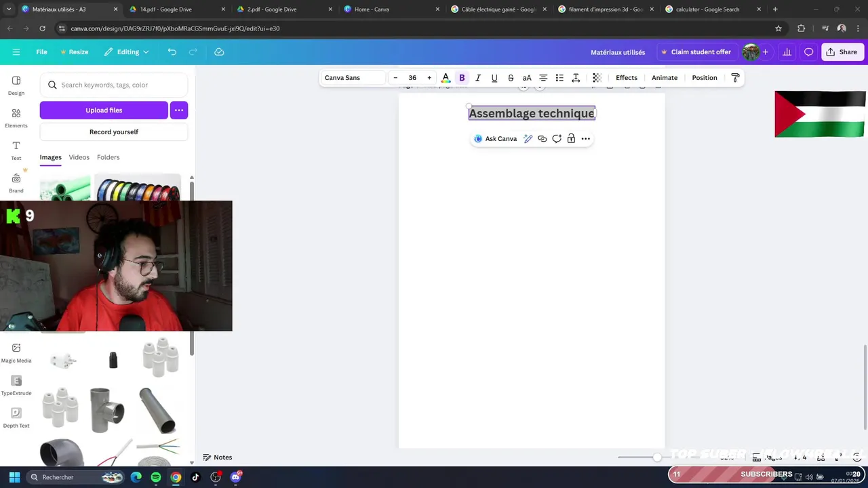868x488 pixels.
Task: Open the Windows Start menu
Action: pos(14,477)
